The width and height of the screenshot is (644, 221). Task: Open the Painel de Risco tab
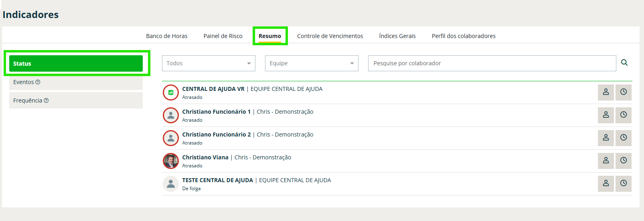click(x=223, y=36)
